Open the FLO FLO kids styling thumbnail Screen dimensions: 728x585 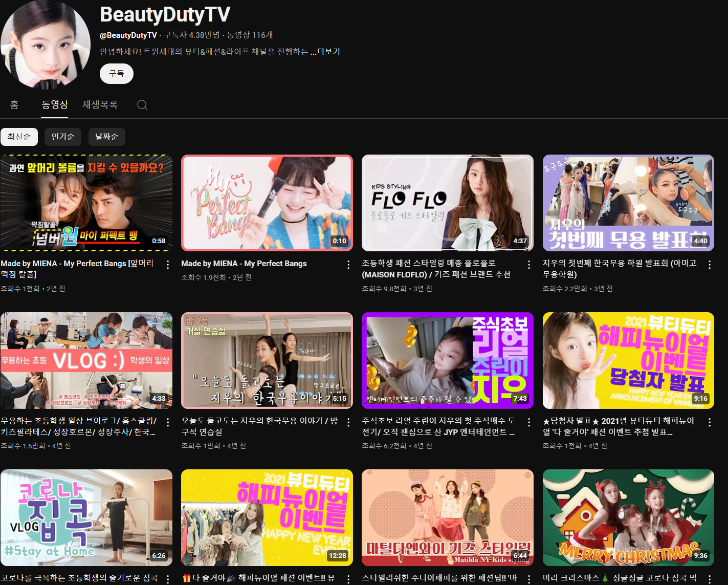tap(448, 203)
